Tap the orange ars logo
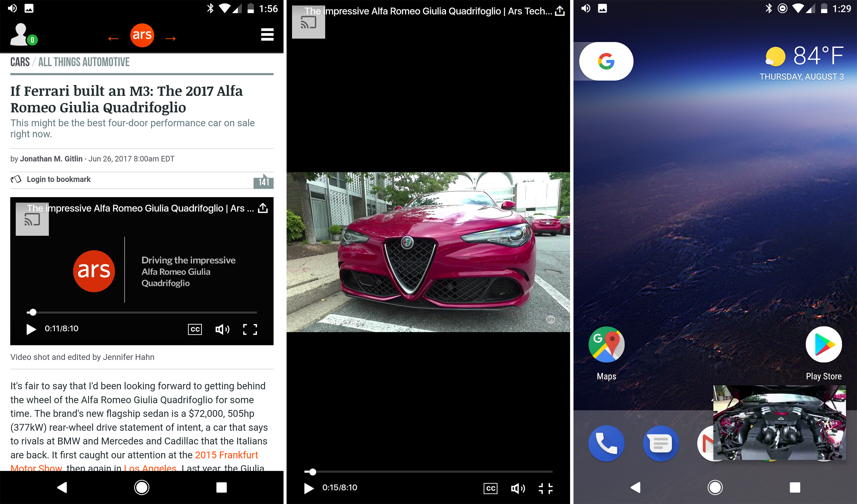The height and width of the screenshot is (504, 857). coord(142,35)
